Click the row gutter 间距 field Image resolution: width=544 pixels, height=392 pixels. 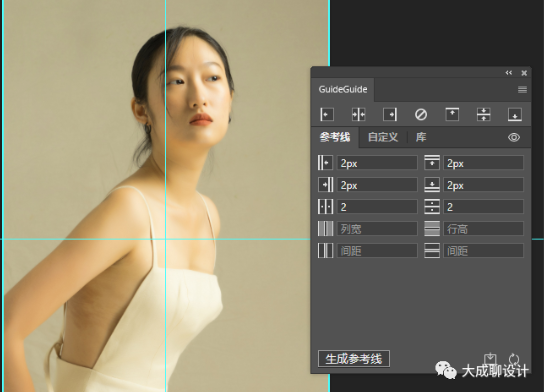point(484,251)
